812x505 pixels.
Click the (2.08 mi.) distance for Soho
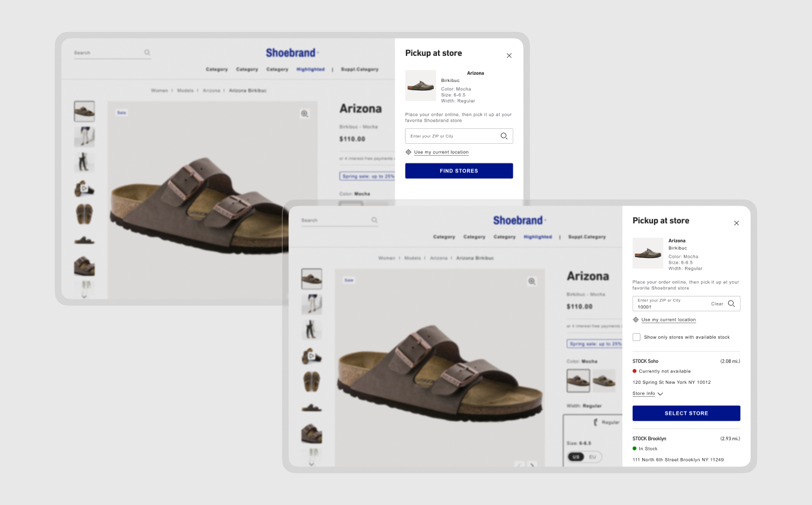(x=730, y=361)
